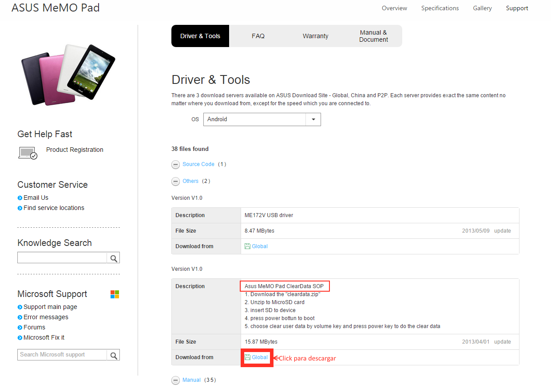Click the Email Us link

point(36,198)
